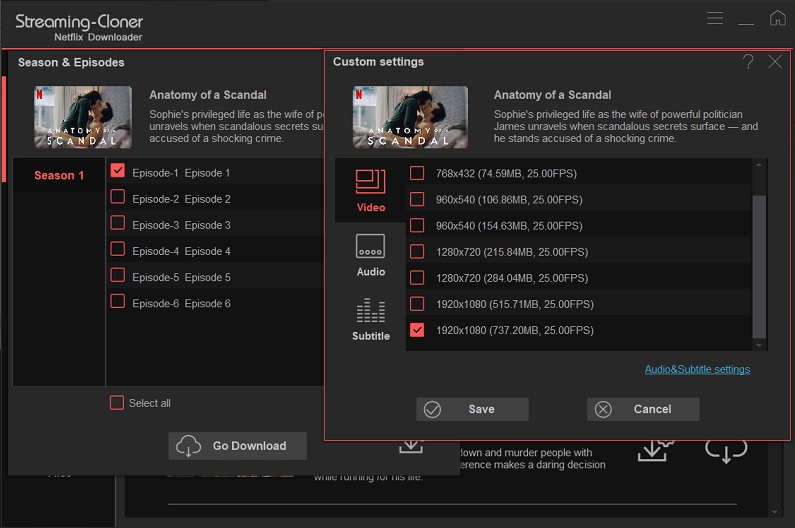
Task: Enable the Select all checkbox
Action: click(117, 403)
